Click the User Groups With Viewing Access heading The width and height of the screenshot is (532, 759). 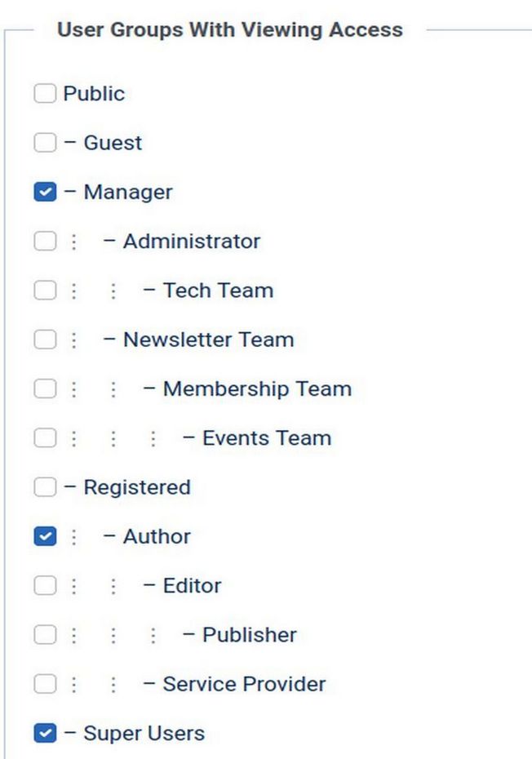point(229,30)
